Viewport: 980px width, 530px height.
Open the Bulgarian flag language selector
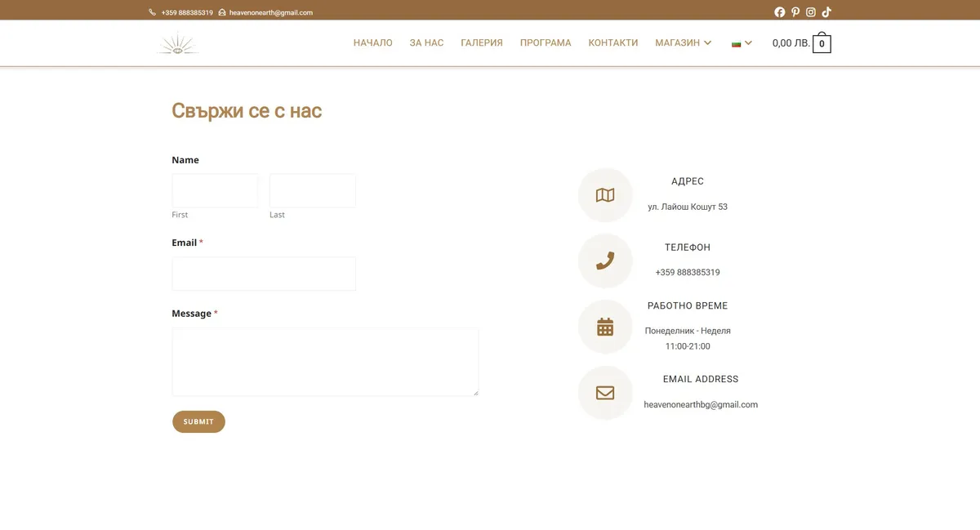(x=742, y=43)
